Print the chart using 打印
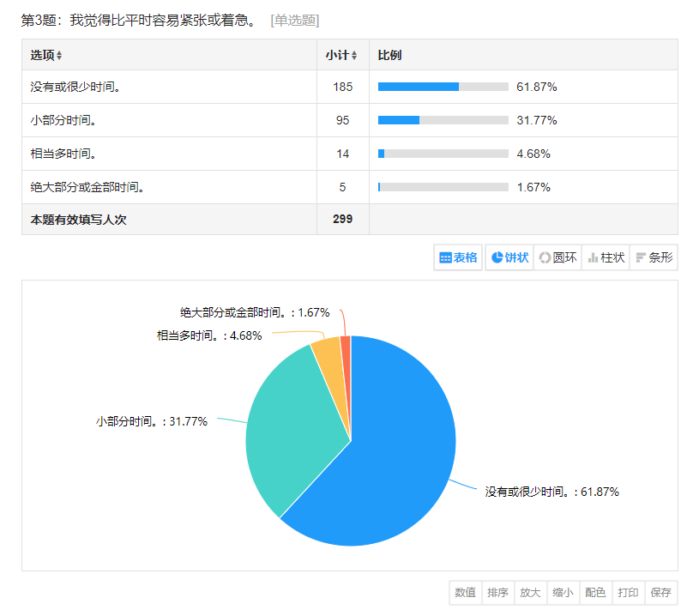This screenshot has width=693, height=616. [629, 593]
